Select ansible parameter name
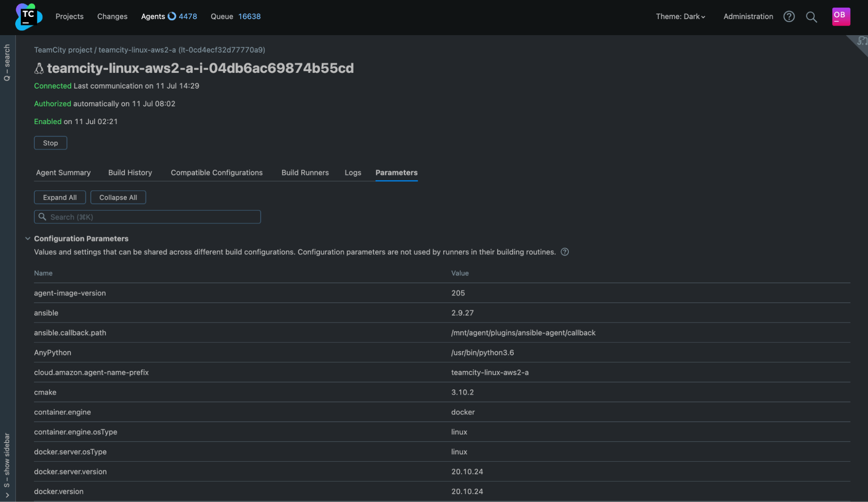868x502 pixels. pos(46,313)
